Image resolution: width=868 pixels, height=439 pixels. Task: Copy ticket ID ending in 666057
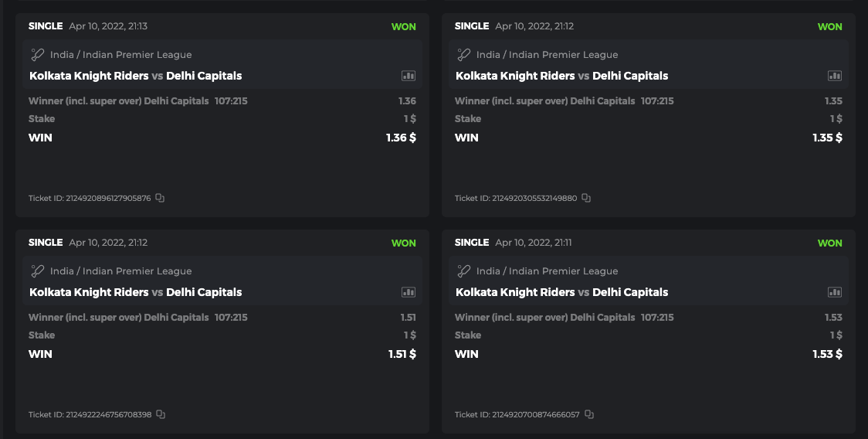pos(588,414)
